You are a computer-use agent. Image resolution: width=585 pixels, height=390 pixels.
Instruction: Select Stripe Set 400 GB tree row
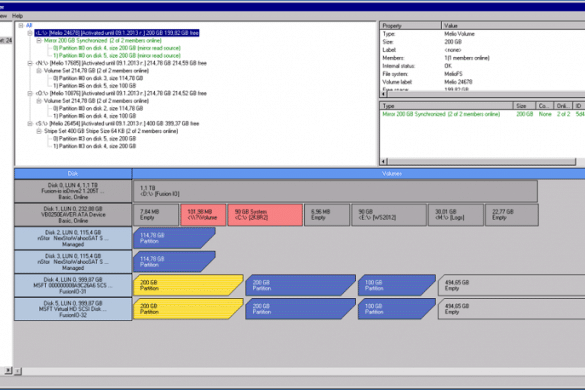111,131
